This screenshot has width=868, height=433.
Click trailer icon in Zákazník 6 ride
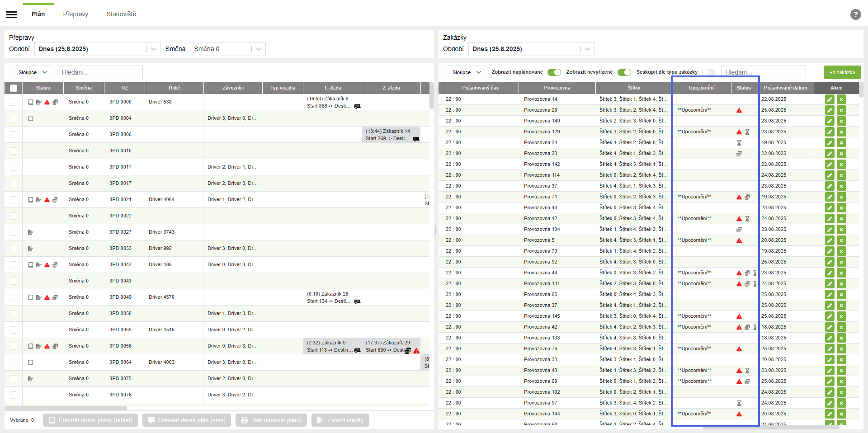357,106
